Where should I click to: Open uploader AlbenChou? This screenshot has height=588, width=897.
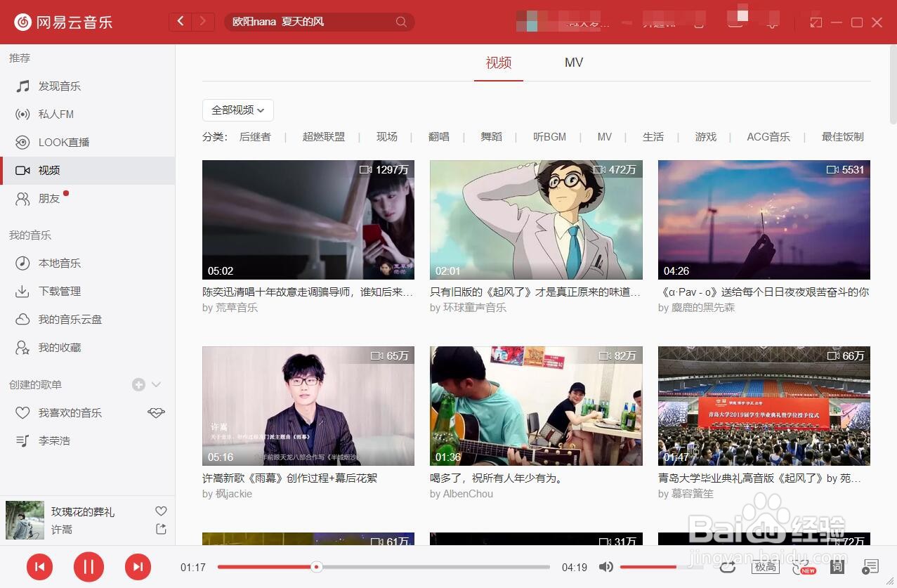point(468,494)
